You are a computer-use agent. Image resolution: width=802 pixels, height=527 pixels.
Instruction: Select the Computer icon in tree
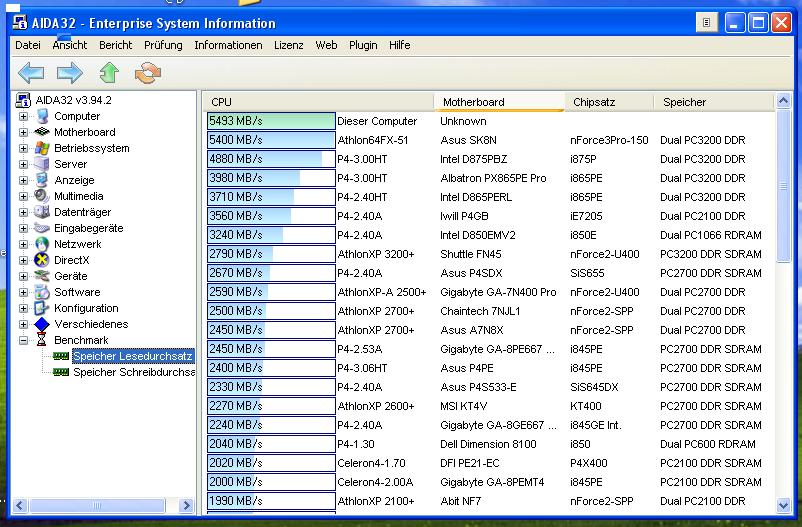coord(42,116)
